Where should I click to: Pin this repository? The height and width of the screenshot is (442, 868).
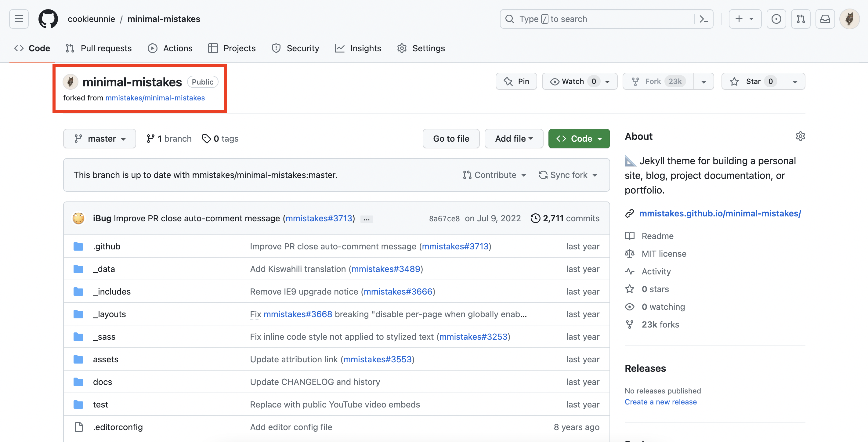click(x=516, y=81)
